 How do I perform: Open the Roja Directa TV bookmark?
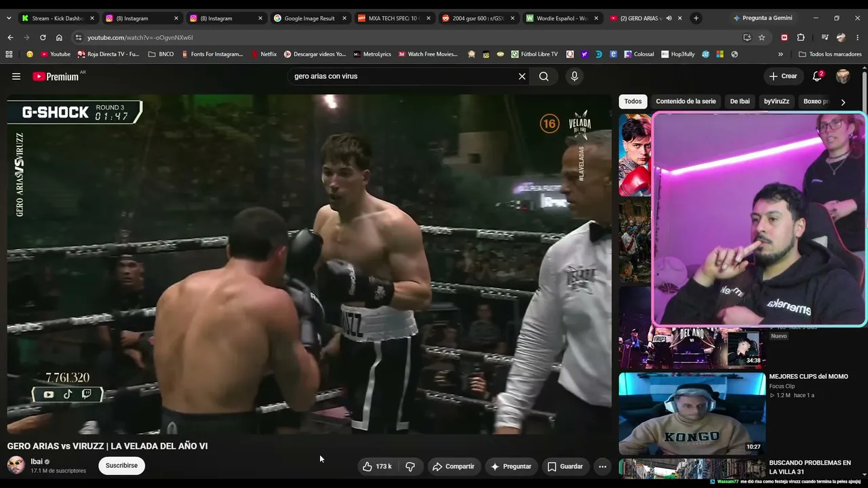click(108, 54)
